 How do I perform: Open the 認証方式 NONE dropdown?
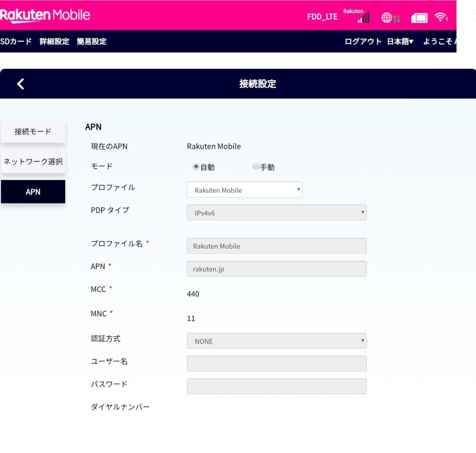[277, 341]
